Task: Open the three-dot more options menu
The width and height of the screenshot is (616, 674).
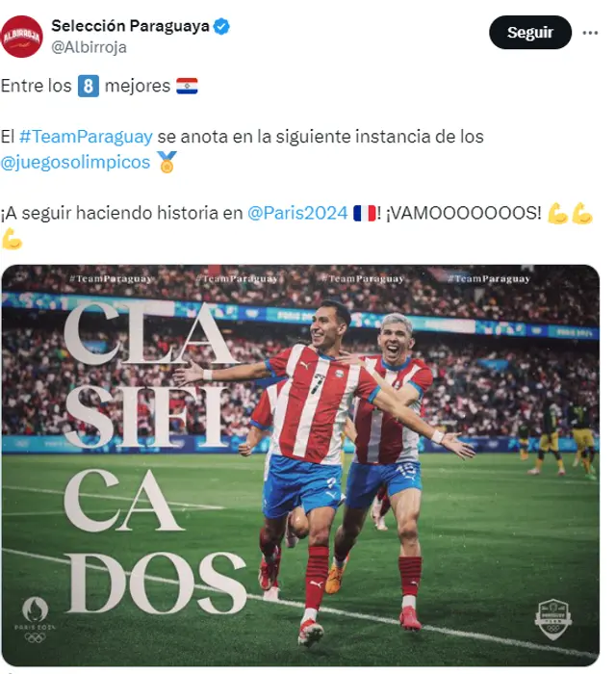Action: pos(590,33)
